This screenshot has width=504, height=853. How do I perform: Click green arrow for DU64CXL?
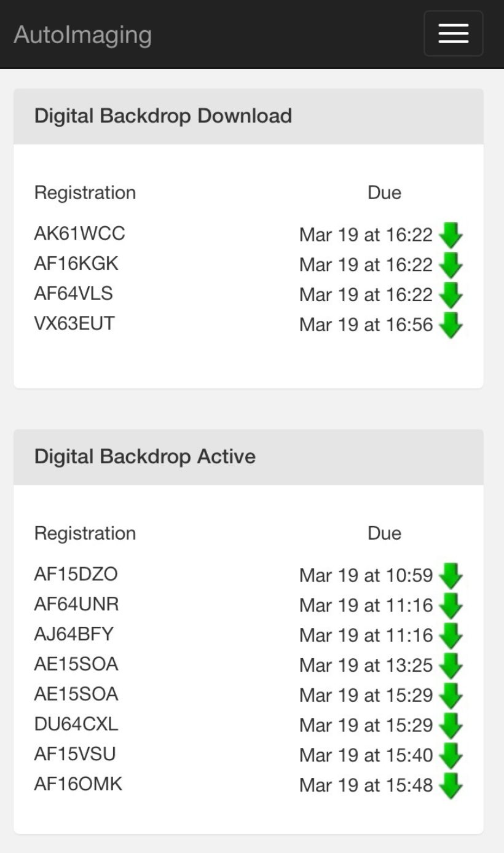(x=451, y=726)
